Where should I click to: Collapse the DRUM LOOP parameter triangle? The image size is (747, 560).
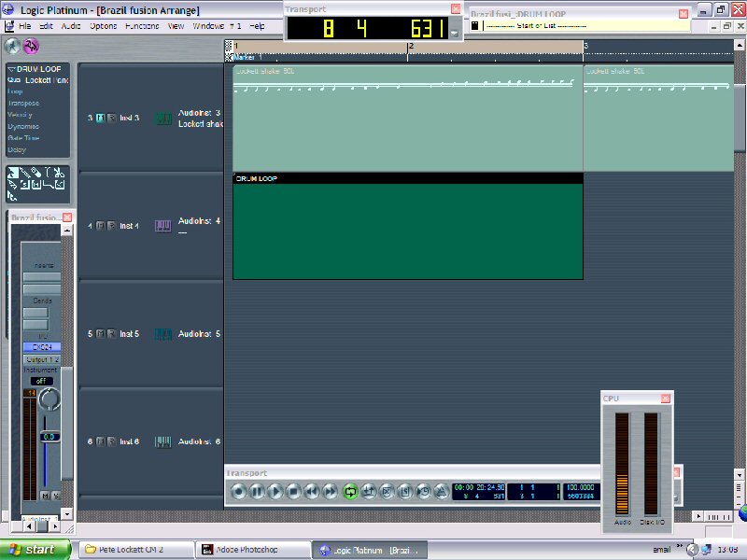point(10,69)
